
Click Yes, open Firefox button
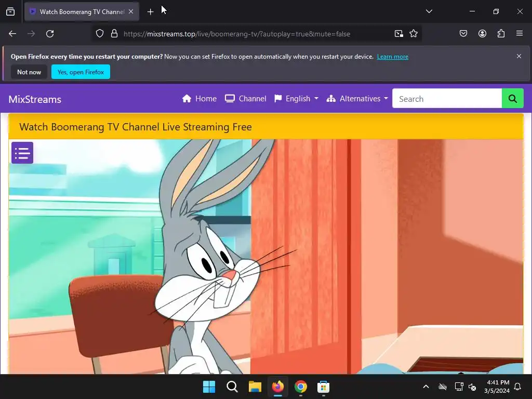tap(81, 72)
